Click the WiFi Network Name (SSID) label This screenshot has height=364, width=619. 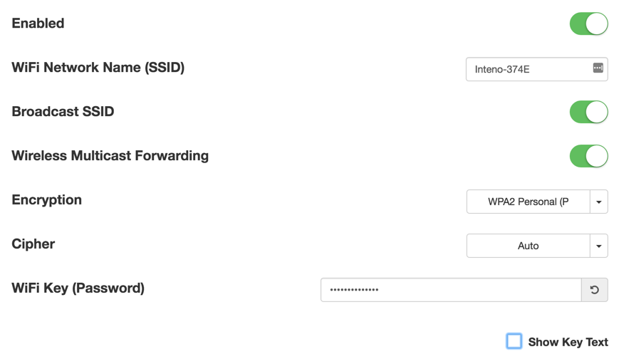tap(98, 68)
